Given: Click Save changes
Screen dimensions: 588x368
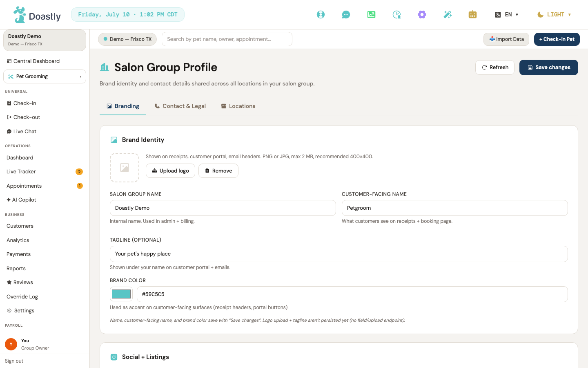Looking at the screenshot, I should point(549,67).
